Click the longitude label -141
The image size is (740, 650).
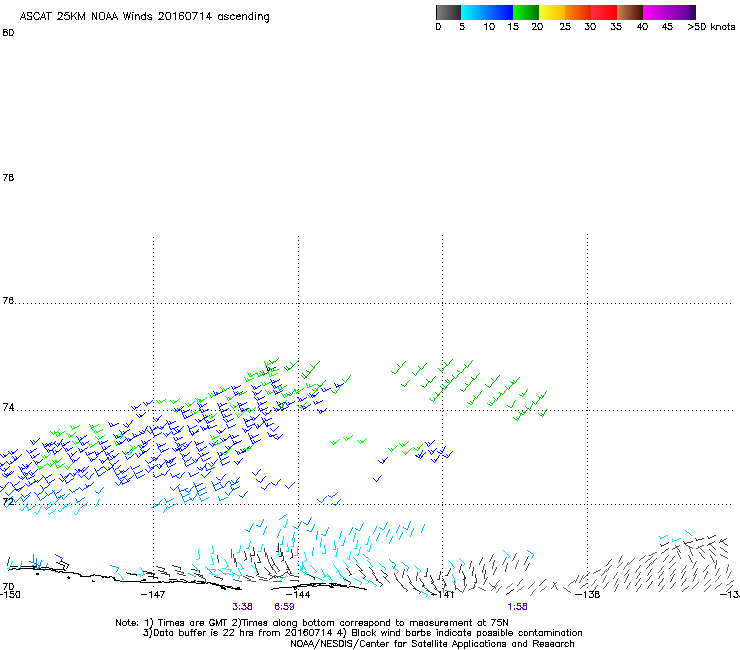pos(442,595)
